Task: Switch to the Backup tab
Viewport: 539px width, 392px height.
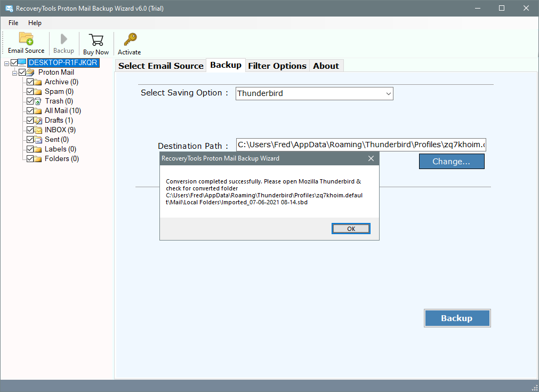Action: click(x=226, y=65)
